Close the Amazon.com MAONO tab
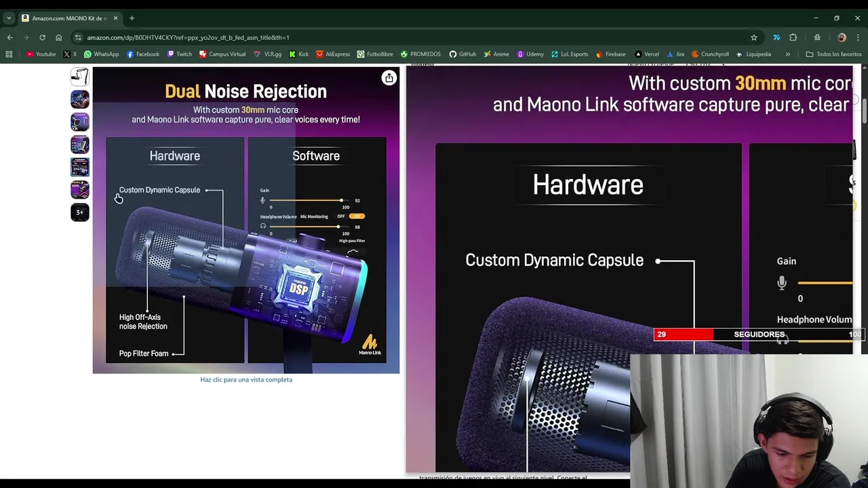Viewport: 868px width, 488px height. (115, 18)
